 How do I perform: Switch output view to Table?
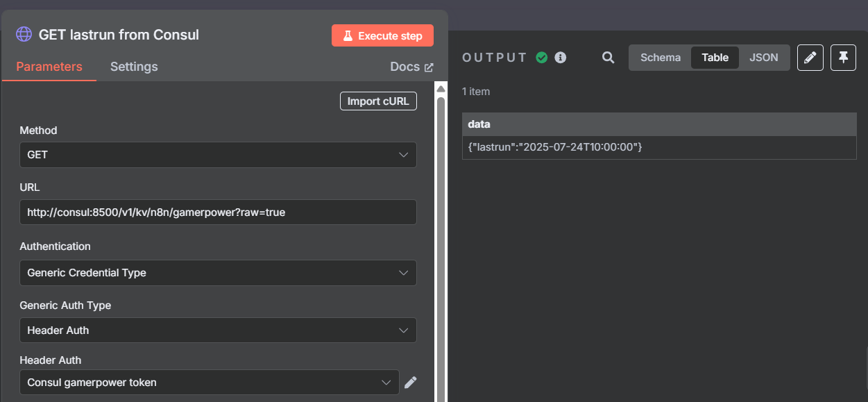[x=715, y=58]
